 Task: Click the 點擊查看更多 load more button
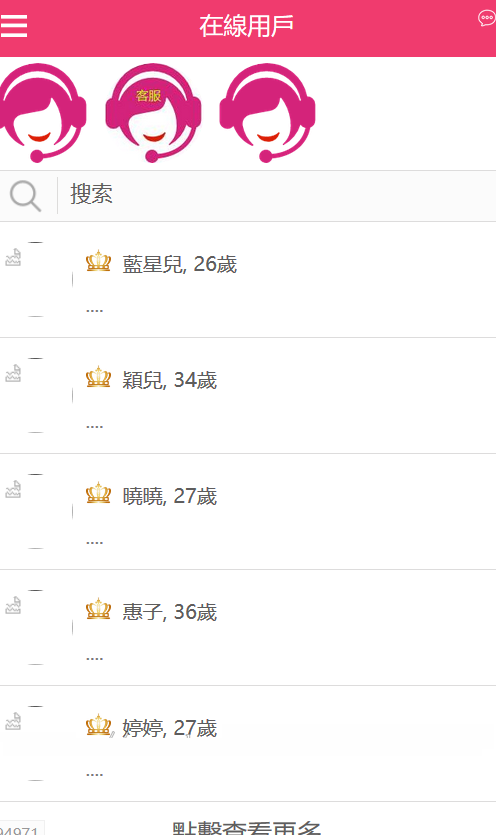coord(247,827)
